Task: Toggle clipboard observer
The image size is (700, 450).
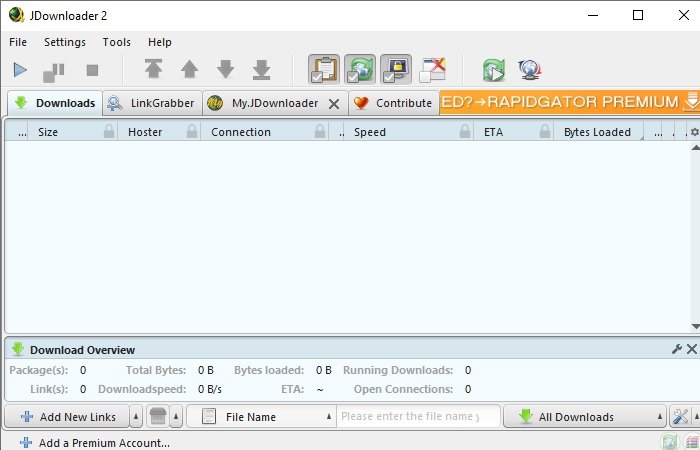Action: pos(324,69)
